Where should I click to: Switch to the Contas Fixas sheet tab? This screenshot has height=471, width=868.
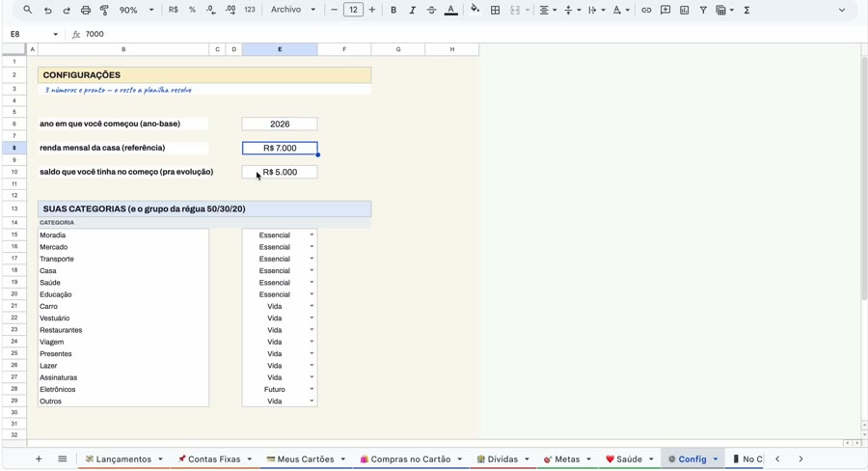[x=214, y=459]
